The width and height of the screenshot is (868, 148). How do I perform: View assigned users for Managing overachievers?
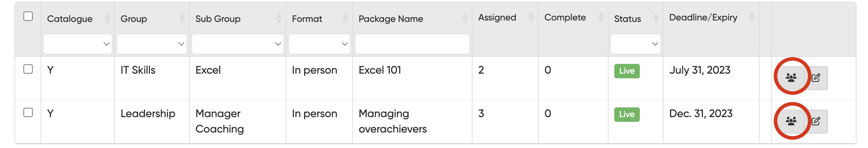[791, 121]
